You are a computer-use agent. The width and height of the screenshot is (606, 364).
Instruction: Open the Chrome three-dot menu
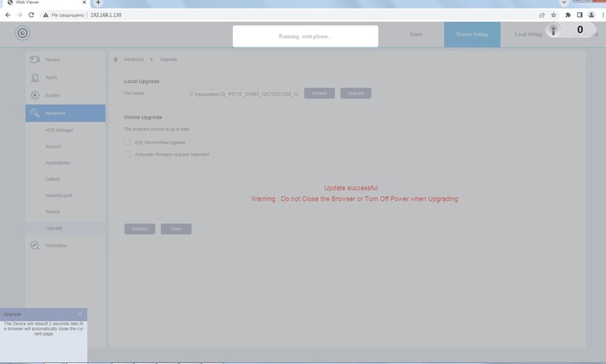point(603,15)
